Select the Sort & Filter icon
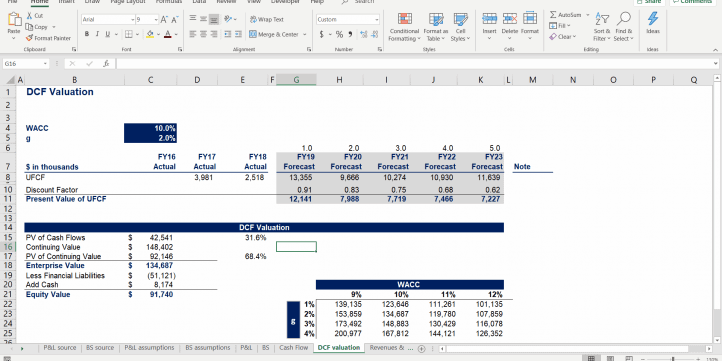 click(601, 20)
